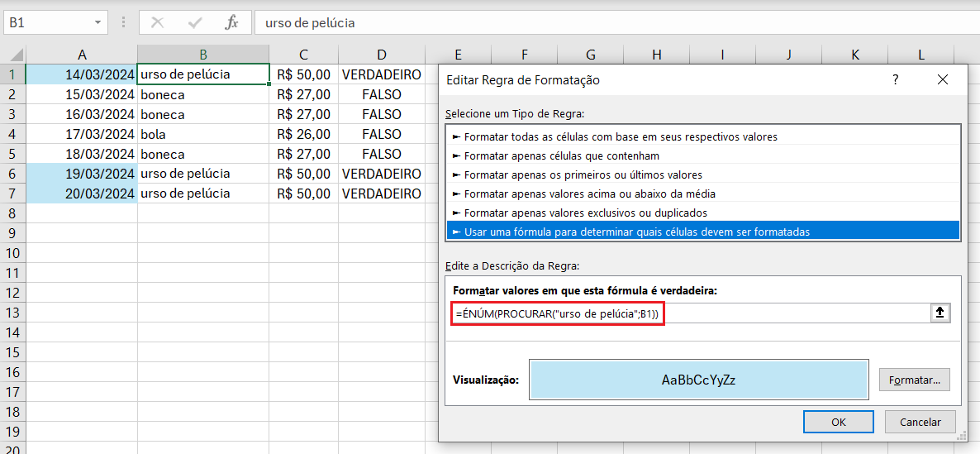Select column L header
Screen dimensions: 980x454
point(921,55)
